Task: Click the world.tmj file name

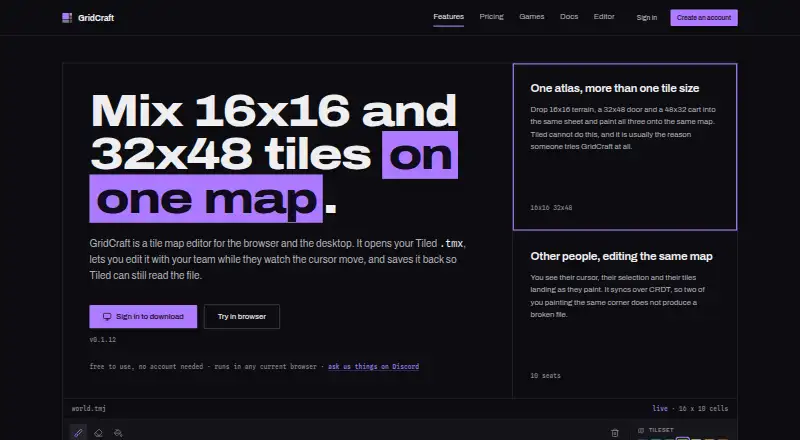Action: [89, 408]
